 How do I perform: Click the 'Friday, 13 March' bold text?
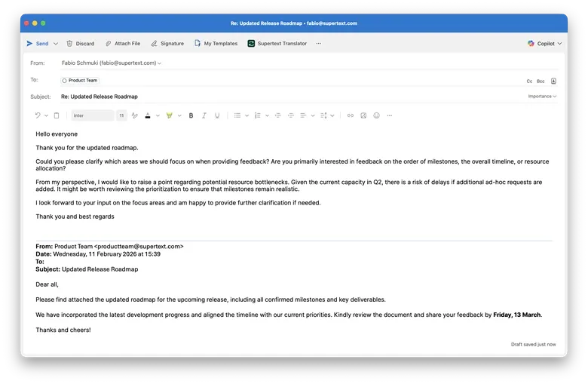[516, 315]
